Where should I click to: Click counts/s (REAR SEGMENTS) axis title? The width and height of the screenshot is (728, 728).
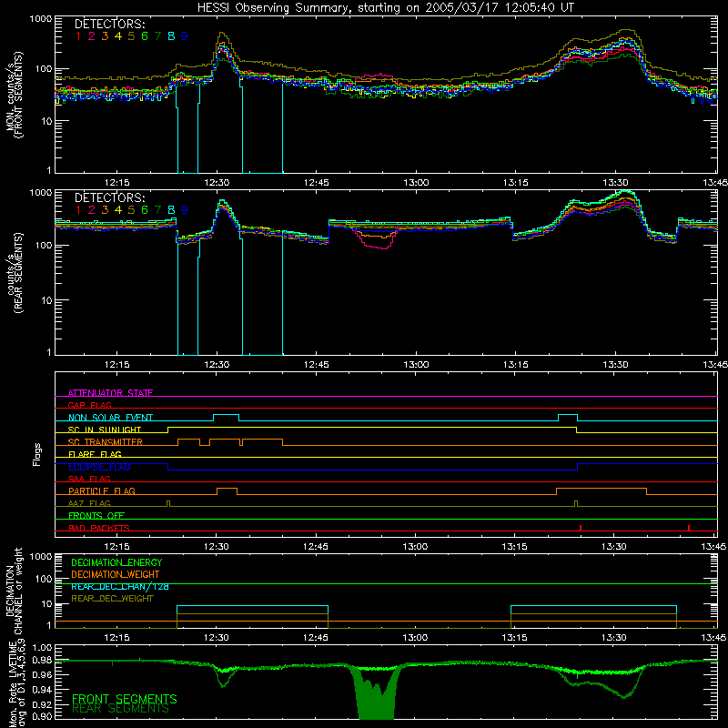click(x=15, y=273)
